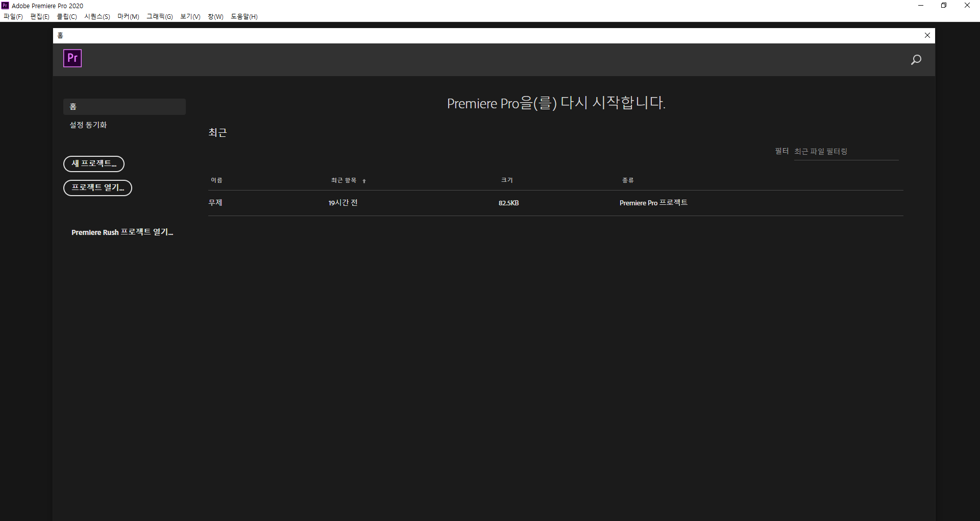Click the Adobe Premiere Pro title bar icon
Image resolution: width=980 pixels, height=521 pixels.
pos(5,6)
